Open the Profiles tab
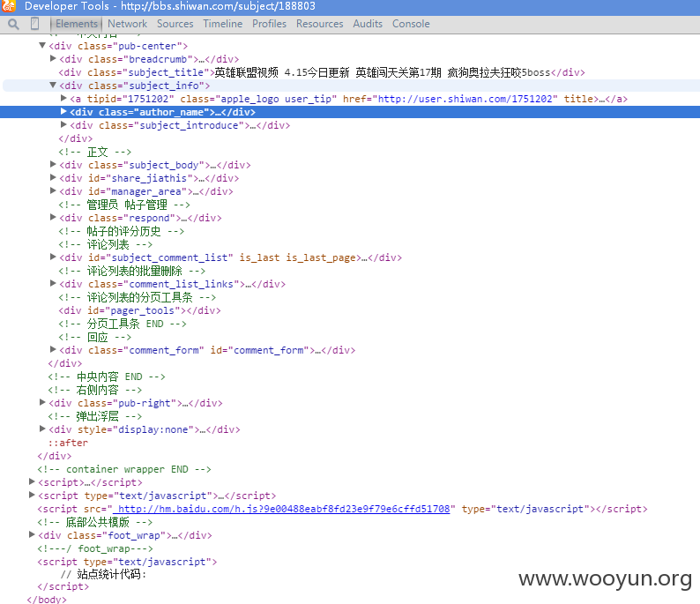700x604 pixels. [x=269, y=24]
